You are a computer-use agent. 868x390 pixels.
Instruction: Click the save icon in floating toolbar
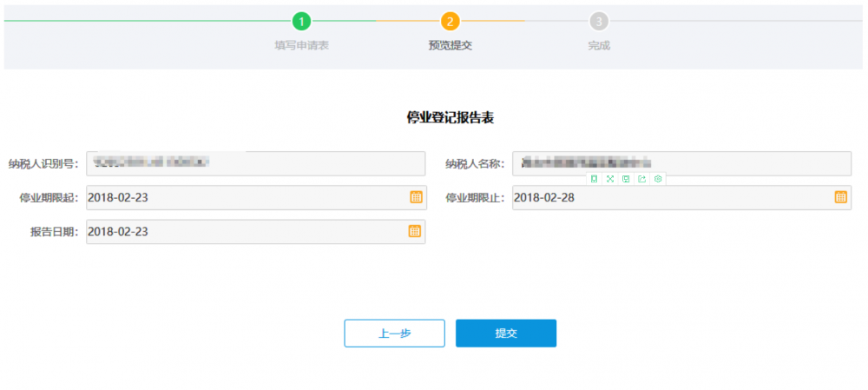coord(626,179)
